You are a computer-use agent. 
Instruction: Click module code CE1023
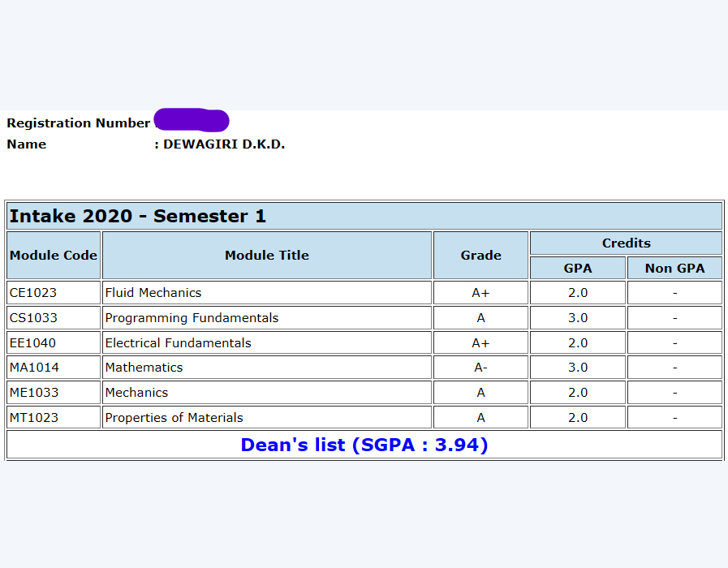[x=33, y=292]
